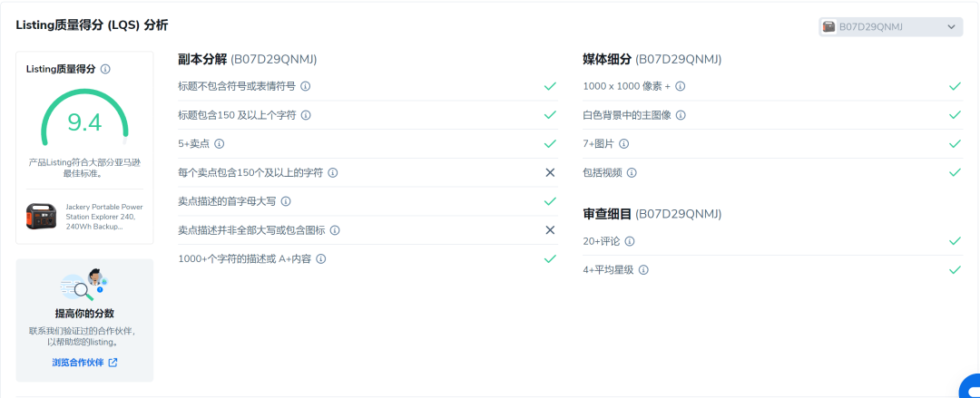
Task: Click the Jackery power station product thumbnail
Action: point(43,217)
